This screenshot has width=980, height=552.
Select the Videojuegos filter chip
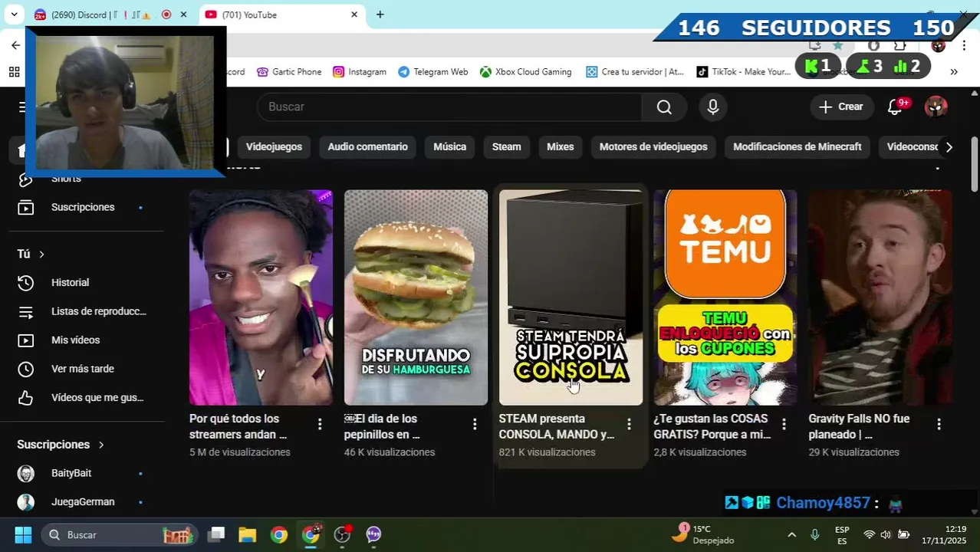click(x=274, y=147)
